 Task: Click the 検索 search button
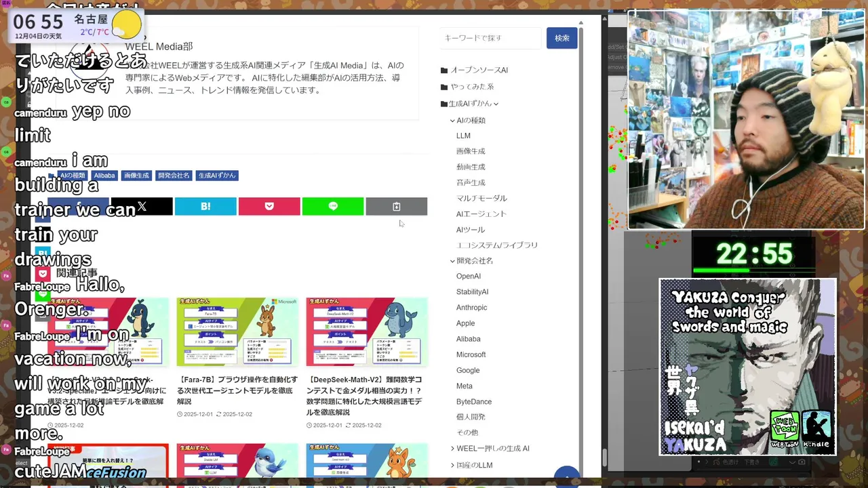[562, 38]
